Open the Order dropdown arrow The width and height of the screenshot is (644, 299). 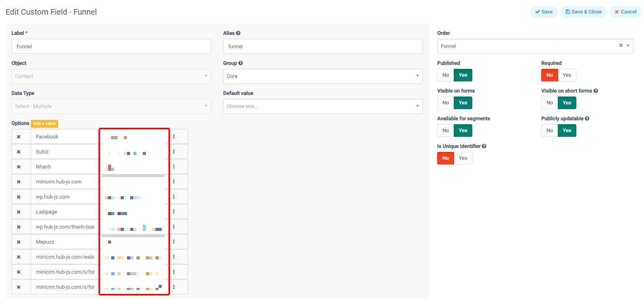628,46
